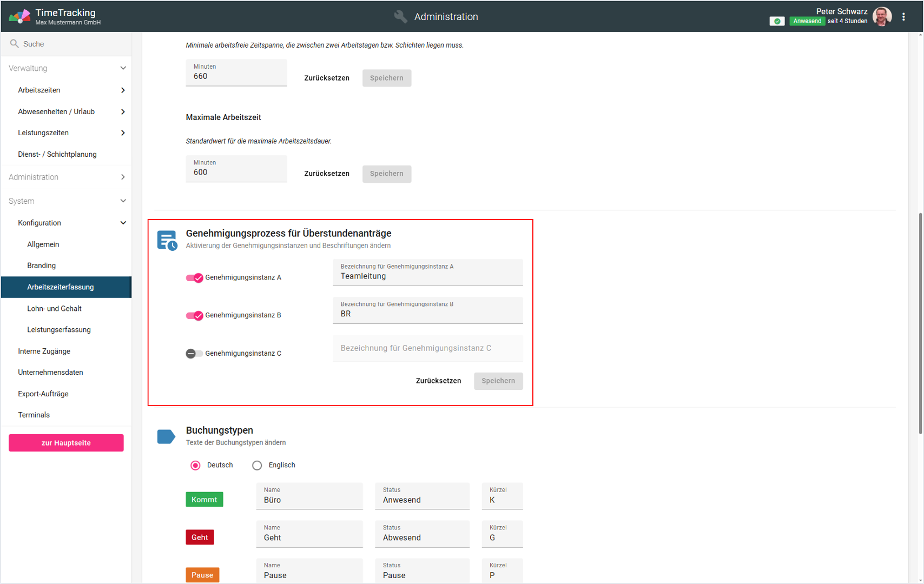Click the Buchungstypen tag icon
The height and width of the screenshot is (584, 924).
pyautogui.click(x=166, y=436)
